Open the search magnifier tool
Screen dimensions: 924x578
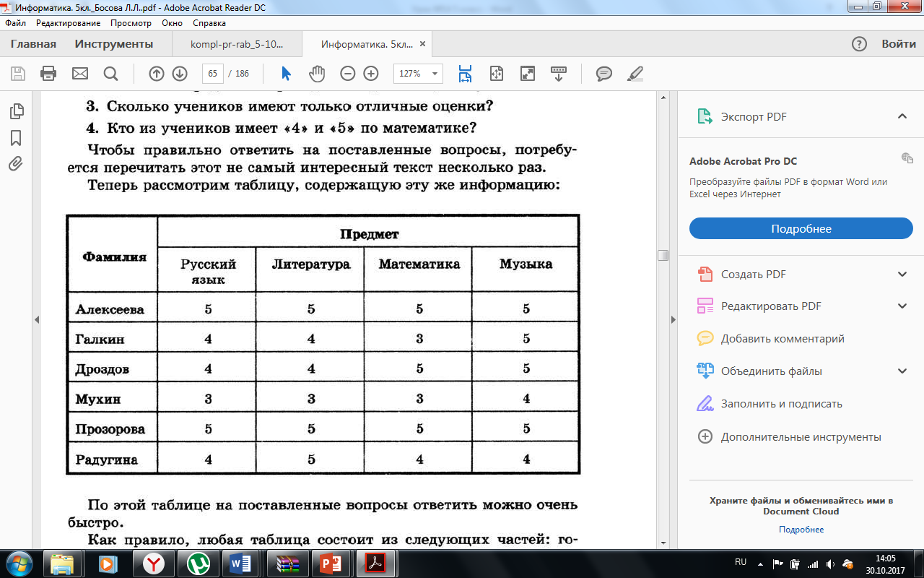tap(110, 73)
